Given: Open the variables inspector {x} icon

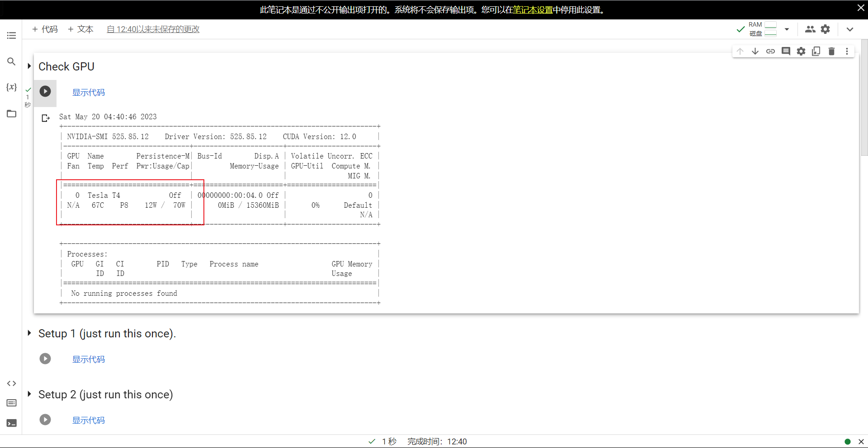Looking at the screenshot, I should click(11, 87).
